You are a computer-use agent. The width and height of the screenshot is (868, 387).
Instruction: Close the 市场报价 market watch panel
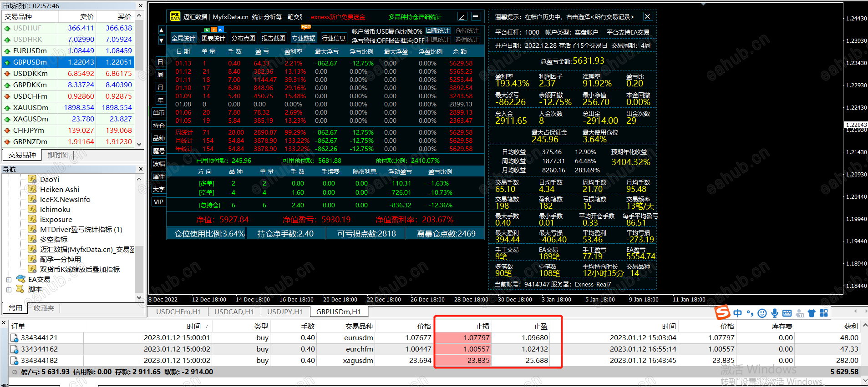point(140,6)
